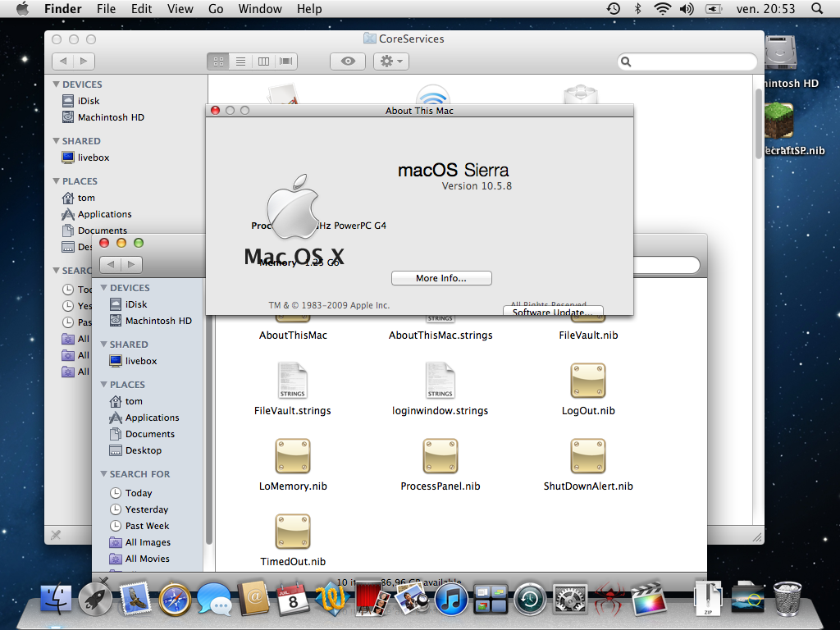Collapse PLACES section in CoreServices sidebar

tap(57, 180)
